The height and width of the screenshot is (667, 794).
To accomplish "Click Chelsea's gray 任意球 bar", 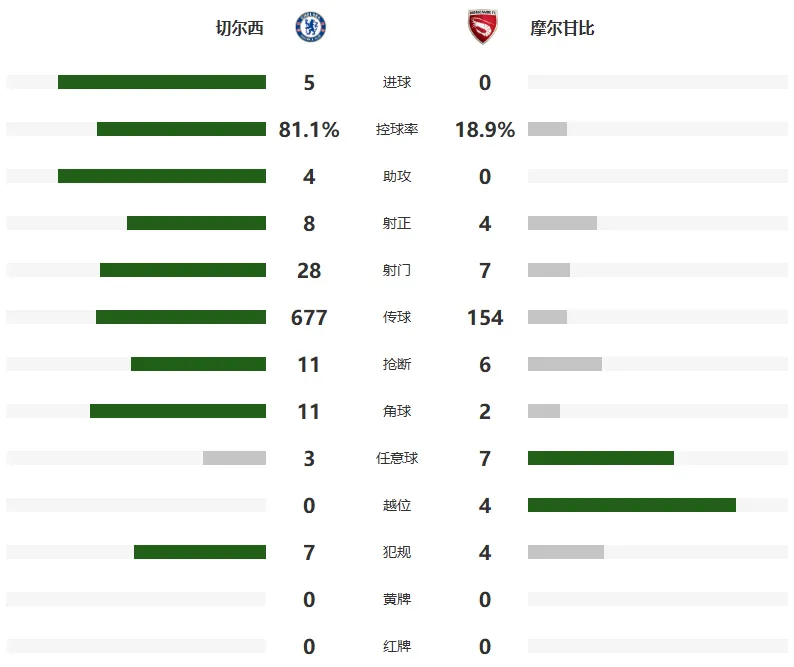I will point(234,458).
